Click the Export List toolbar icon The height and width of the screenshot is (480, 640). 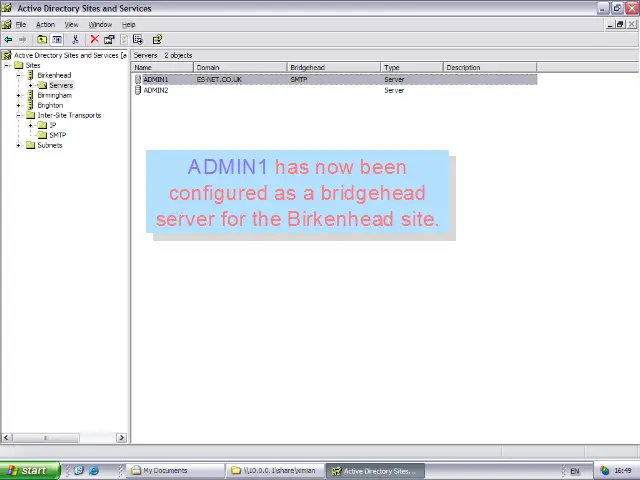[x=138, y=40]
